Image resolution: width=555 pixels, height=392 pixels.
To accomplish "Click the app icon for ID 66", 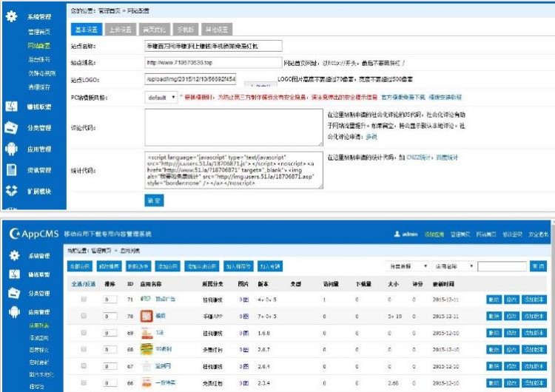I will pyautogui.click(x=146, y=384).
